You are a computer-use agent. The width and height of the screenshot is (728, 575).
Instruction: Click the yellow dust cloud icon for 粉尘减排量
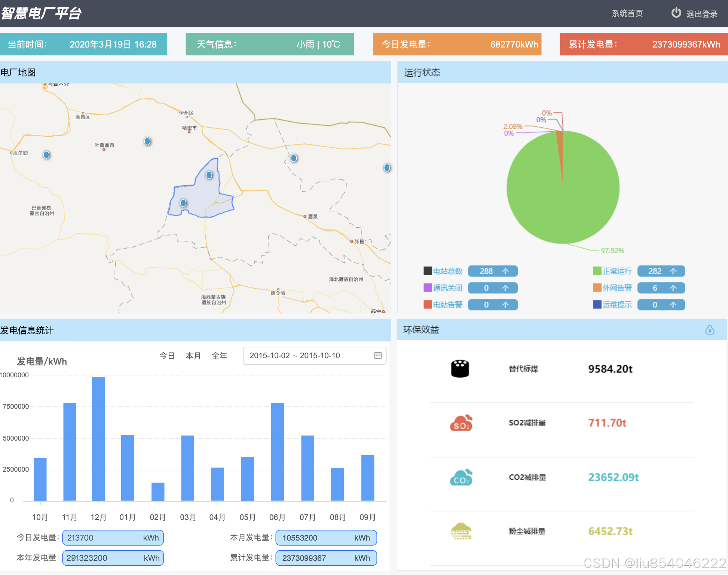(x=461, y=531)
